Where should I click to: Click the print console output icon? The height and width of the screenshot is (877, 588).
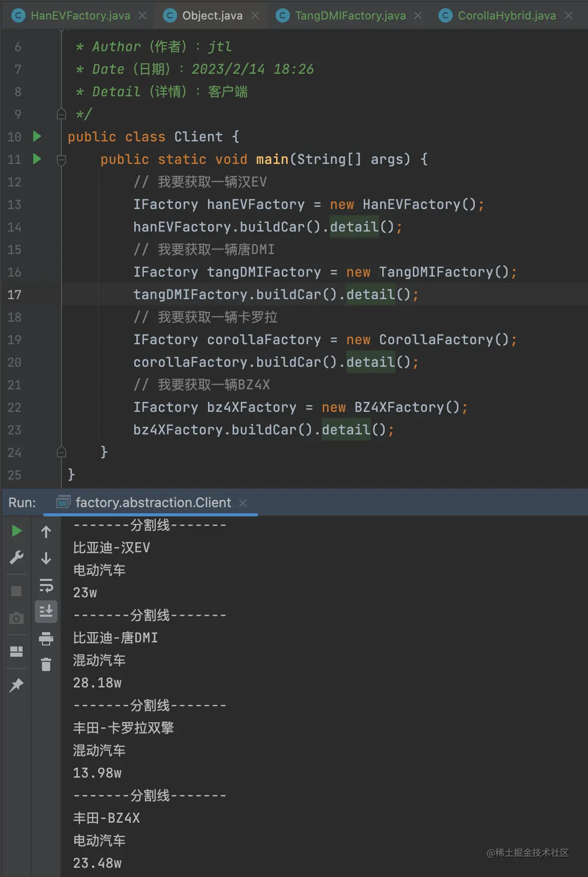coord(46,638)
